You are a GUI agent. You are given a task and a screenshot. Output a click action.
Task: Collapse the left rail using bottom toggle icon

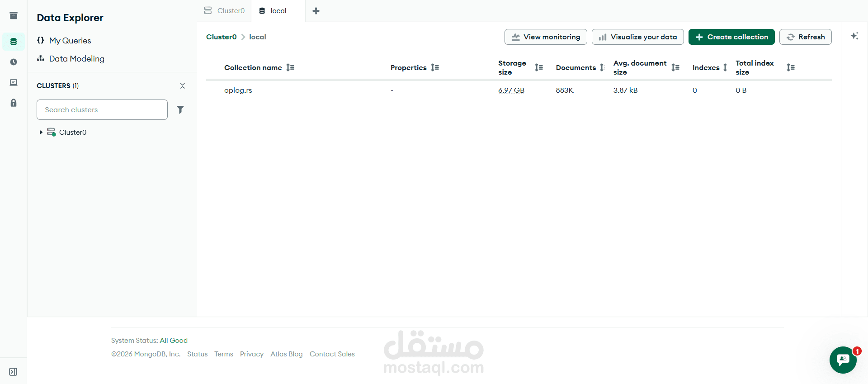coord(14,372)
